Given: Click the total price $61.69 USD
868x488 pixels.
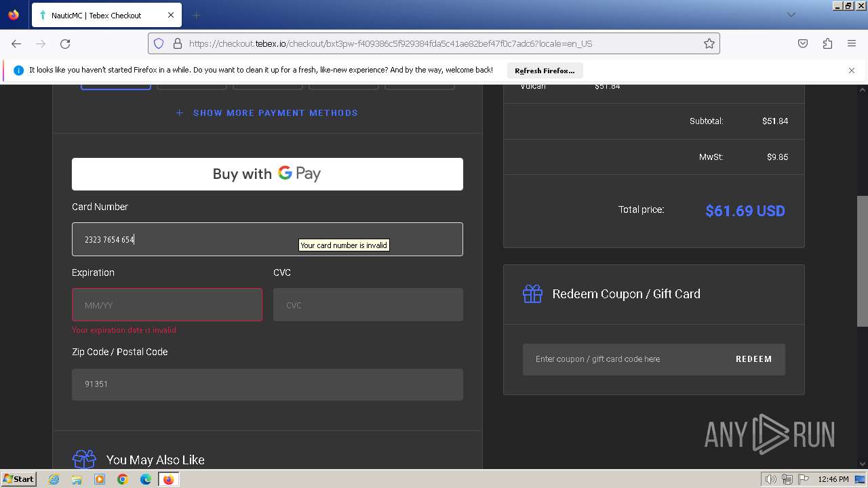Looking at the screenshot, I should (x=745, y=211).
